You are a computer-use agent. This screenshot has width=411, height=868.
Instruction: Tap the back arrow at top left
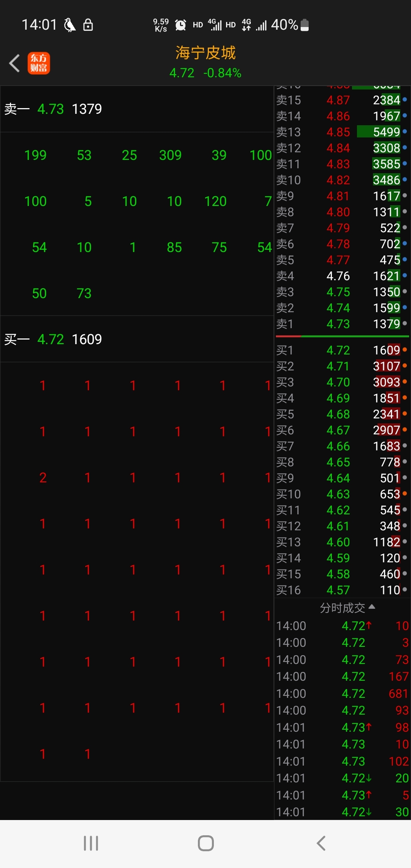tap(14, 63)
